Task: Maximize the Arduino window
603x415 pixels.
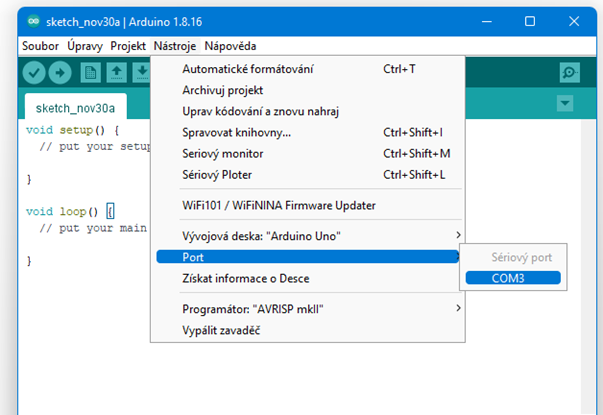Action: pos(530,22)
